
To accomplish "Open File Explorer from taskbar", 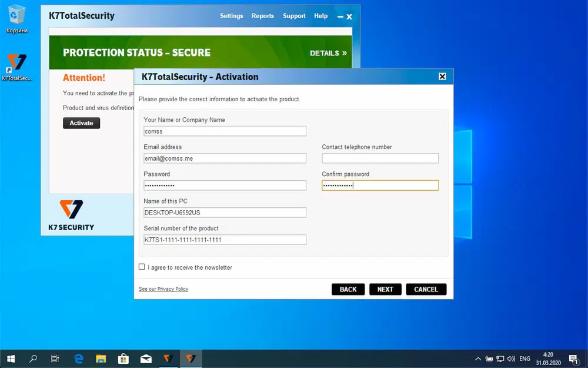I will (101, 359).
